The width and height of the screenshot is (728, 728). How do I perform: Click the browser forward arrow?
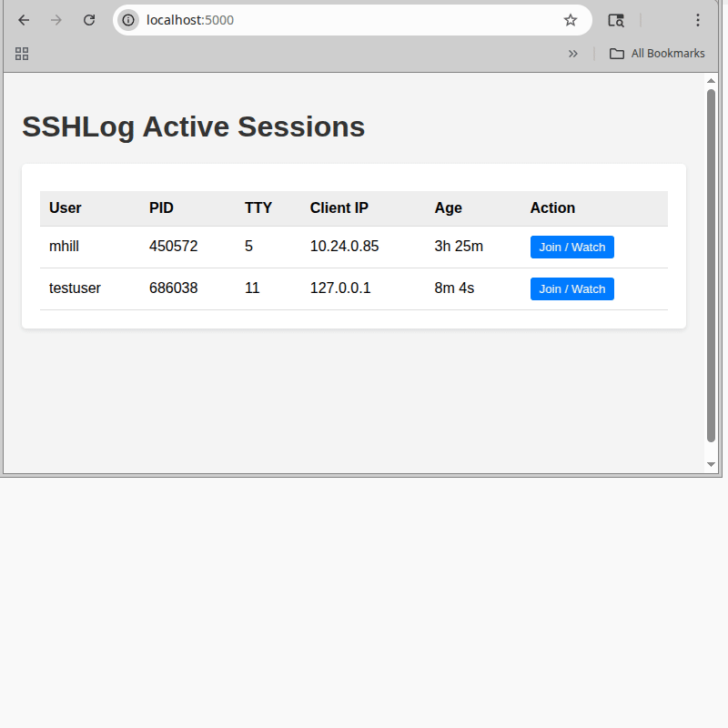tap(56, 20)
